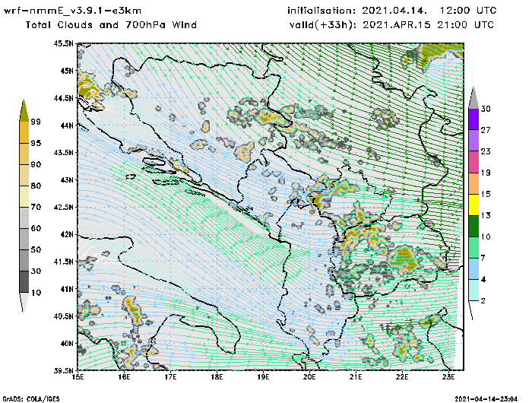Select the purple wind-speed color swatch
This screenshot has width=532, height=403.
click(473, 119)
